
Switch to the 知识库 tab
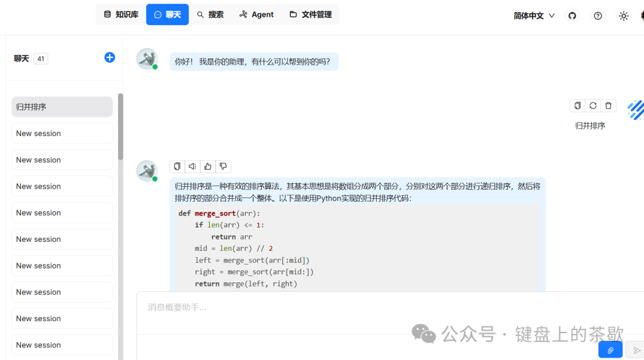point(121,14)
